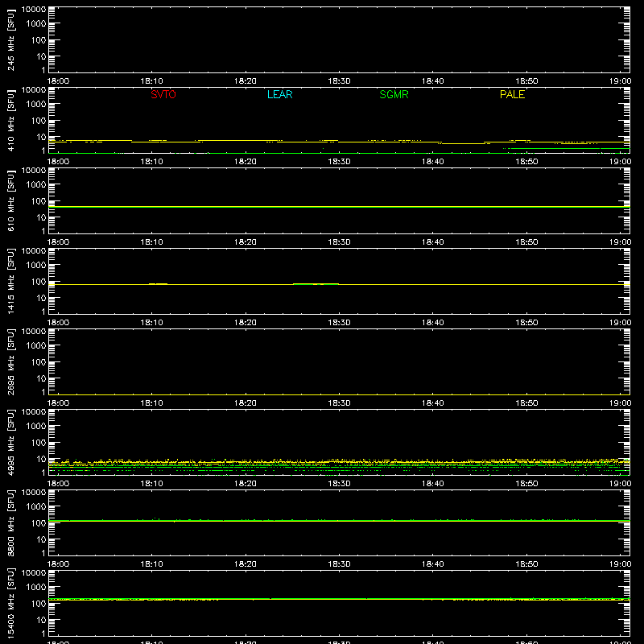Select the 245 MHz [SFU] axis title
The width and height of the screenshot is (644, 644).
[x=10, y=39]
